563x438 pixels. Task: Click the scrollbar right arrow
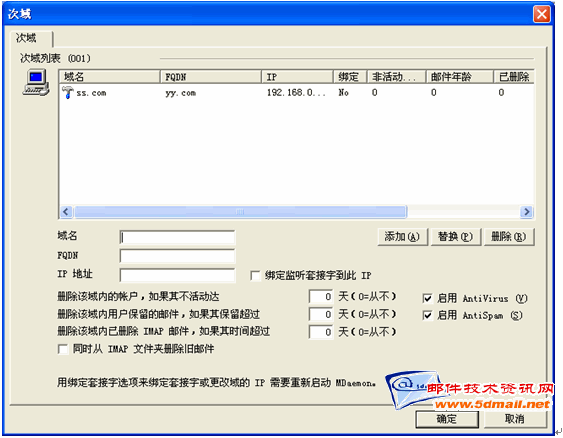tap(526, 212)
